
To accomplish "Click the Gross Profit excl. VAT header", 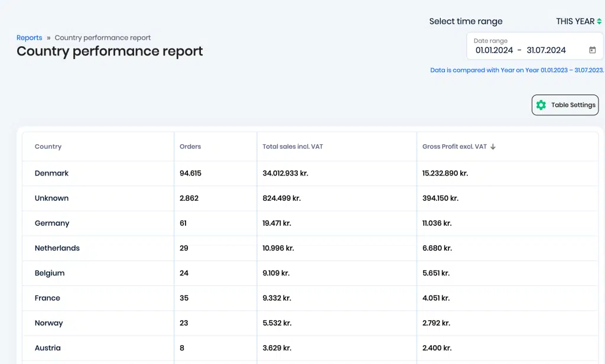I will 454,147.
